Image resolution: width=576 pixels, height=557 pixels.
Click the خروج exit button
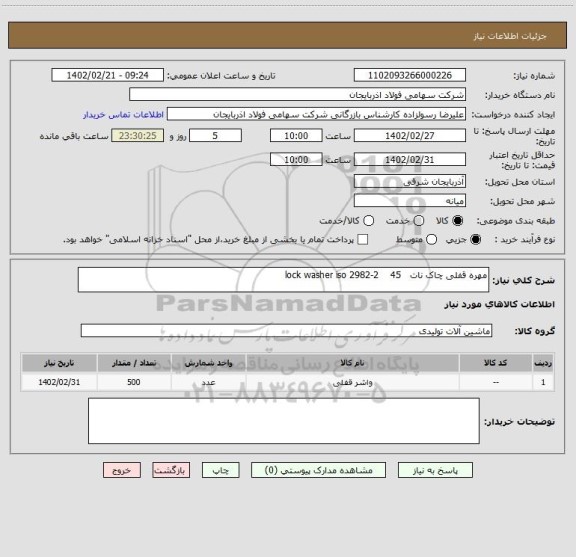click(122, 470)
